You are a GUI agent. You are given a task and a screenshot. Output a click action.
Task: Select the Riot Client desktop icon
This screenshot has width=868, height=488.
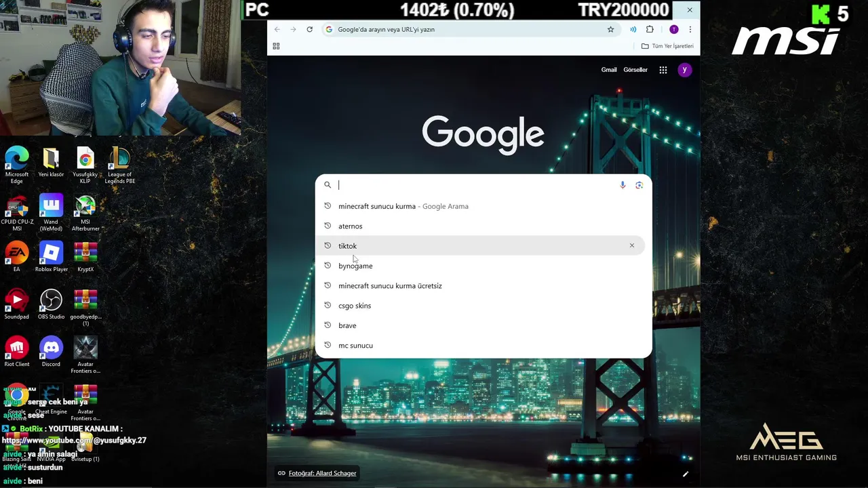click(17, 352)
